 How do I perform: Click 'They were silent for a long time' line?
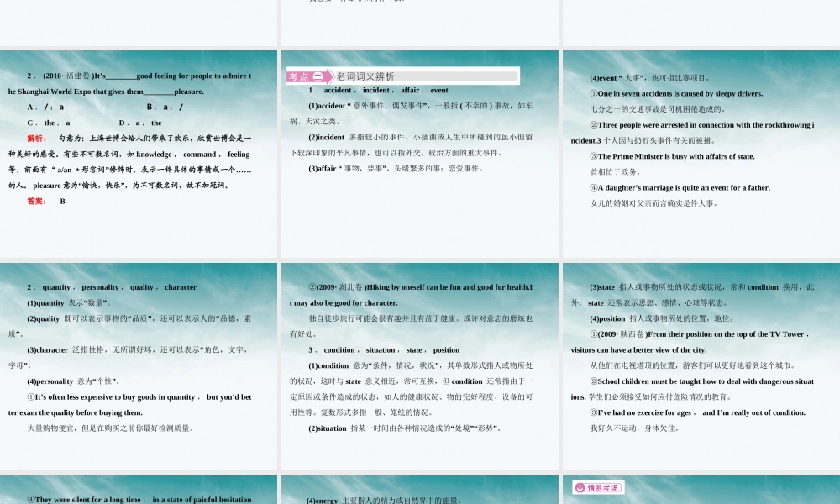[139, 499]
